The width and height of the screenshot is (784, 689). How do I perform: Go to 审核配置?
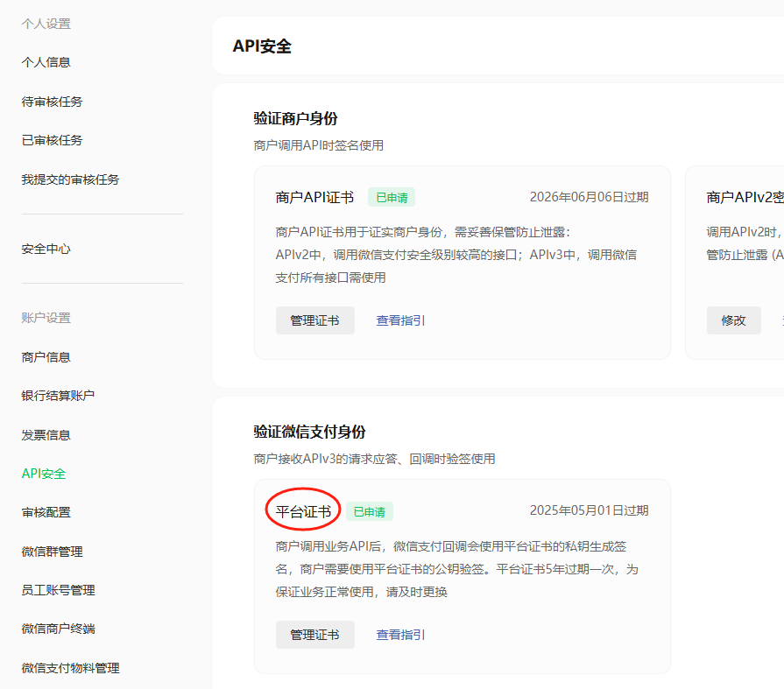pyautogui.click(x=46, y=512)
